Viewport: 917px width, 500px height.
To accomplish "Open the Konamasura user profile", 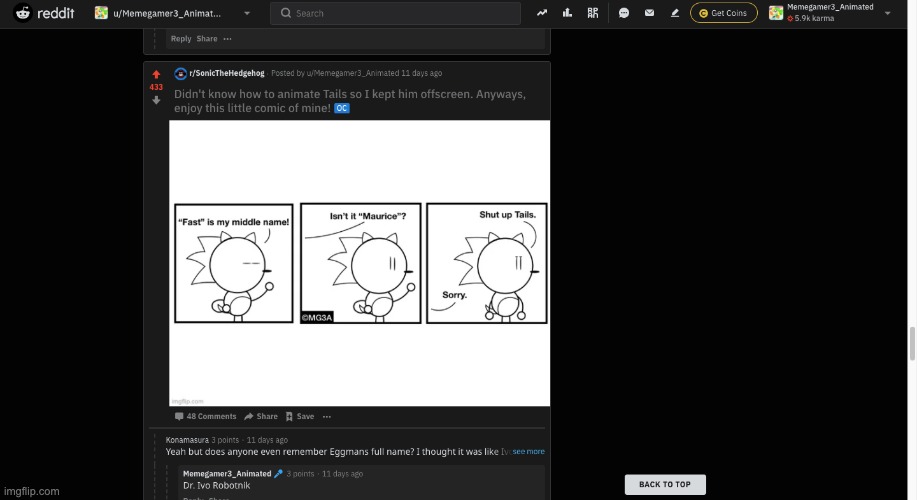I will 187,440.
